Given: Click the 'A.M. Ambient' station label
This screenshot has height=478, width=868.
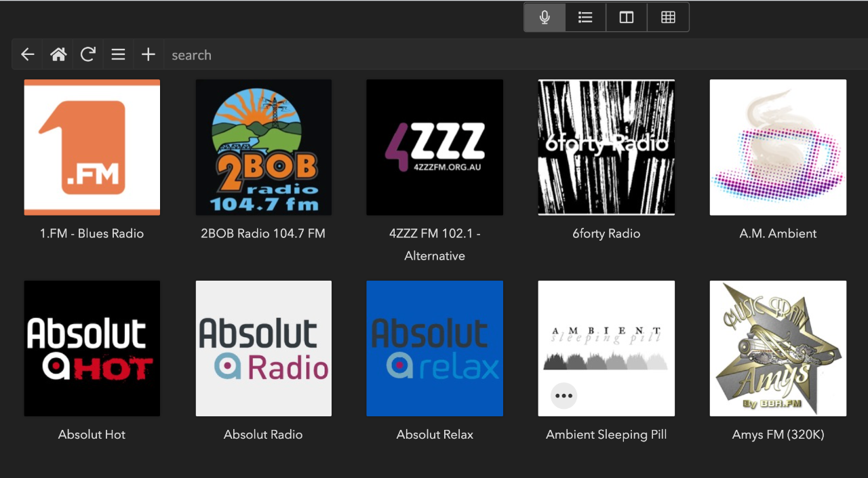Looking at the screenshot, I should (778, 233).
